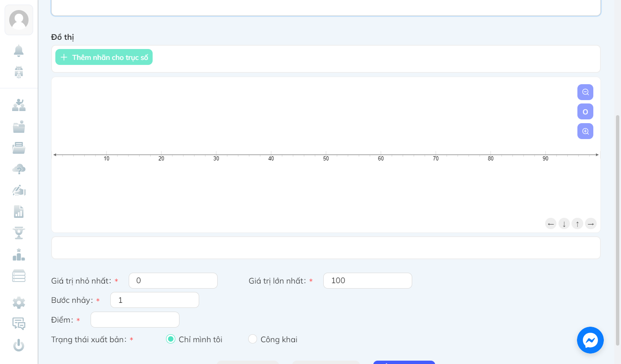Focus the 'Điểm' input field
621x364 pixels.
135,320
